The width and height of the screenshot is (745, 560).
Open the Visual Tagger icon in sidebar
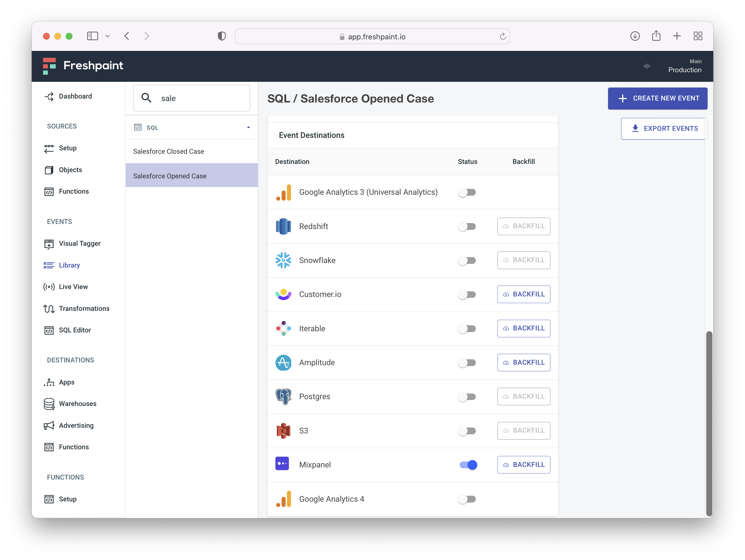pyautogui.click(x=49, y=243)
